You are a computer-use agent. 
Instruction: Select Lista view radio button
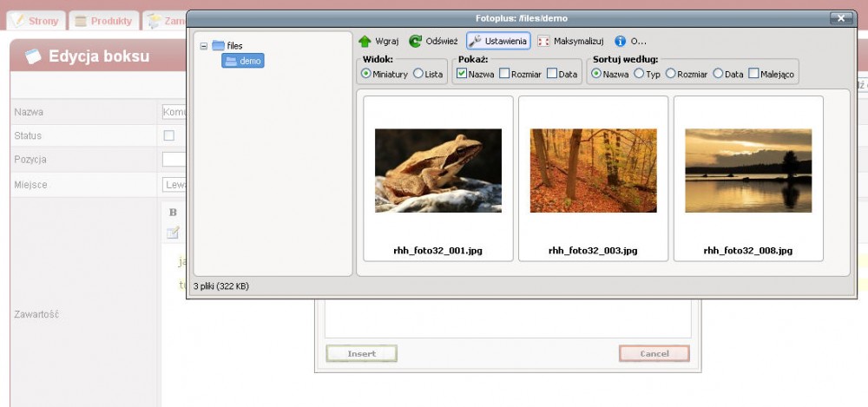pos(418,74)
